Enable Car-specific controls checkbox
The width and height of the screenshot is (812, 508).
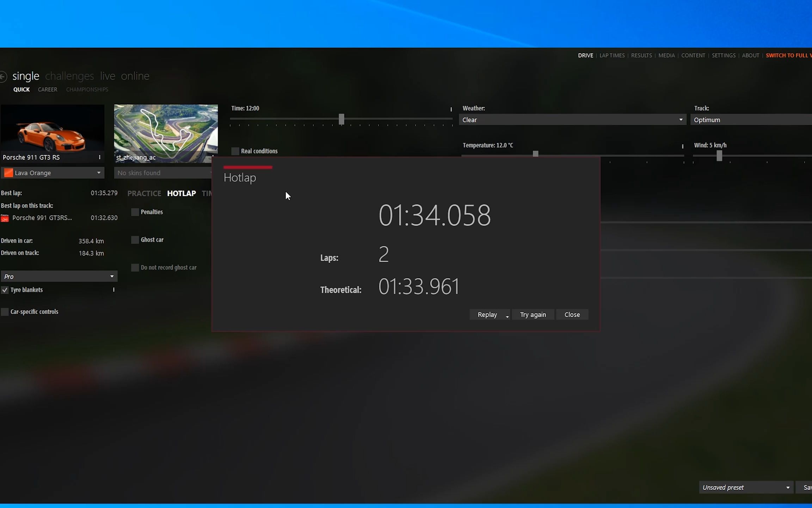[5, 312]
